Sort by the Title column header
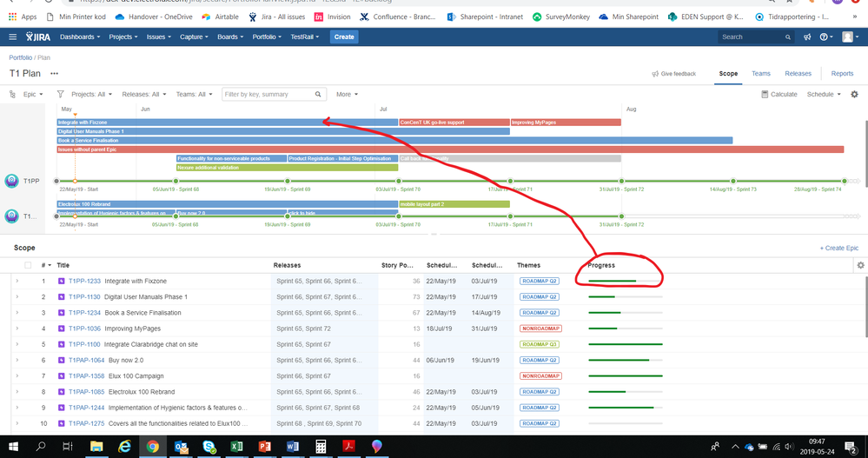The height and width of the screenshot is (458, 868). [63, 265]
